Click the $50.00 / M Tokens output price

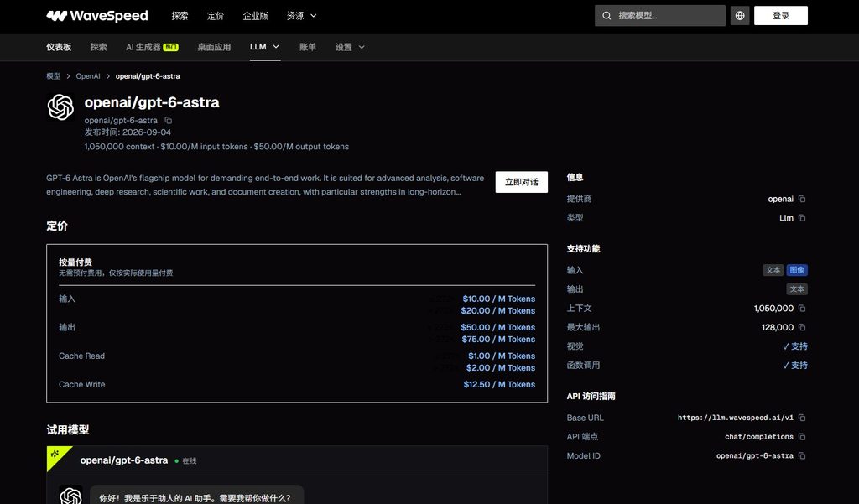pos(498,327)
